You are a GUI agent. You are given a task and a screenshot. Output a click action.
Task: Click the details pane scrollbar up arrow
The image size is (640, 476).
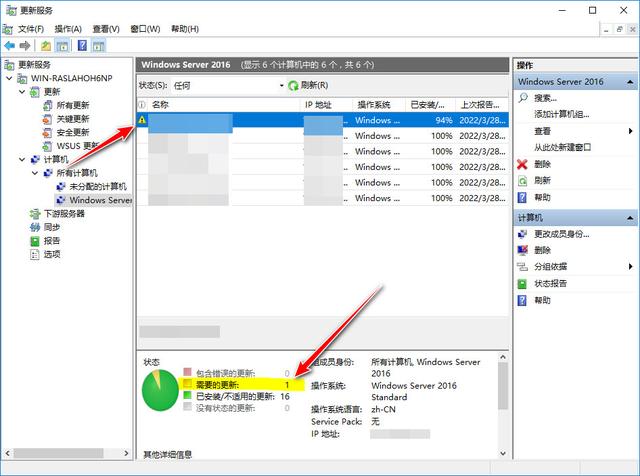[x=503, y=357]
